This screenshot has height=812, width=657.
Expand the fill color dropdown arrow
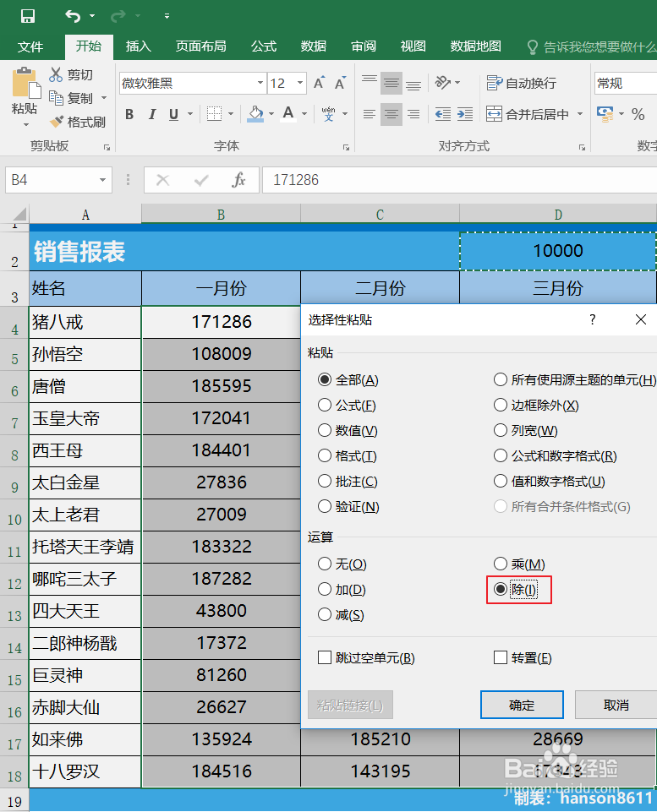(x=271, y=114)
